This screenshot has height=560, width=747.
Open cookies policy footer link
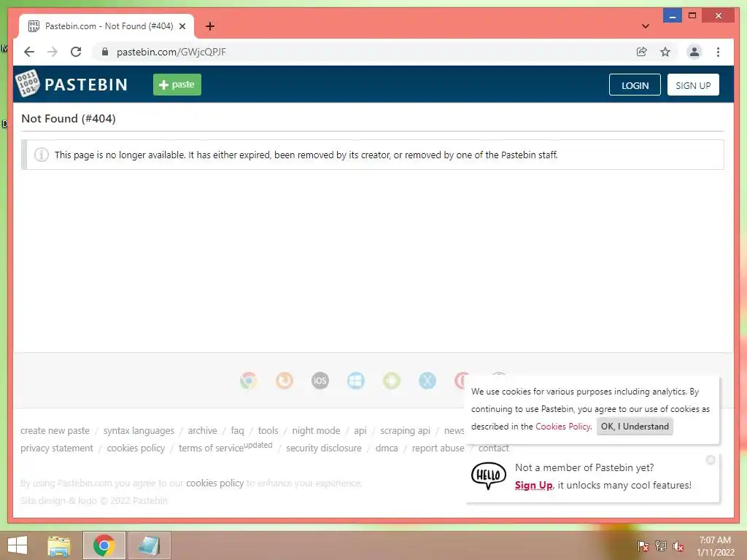point(136,448)
